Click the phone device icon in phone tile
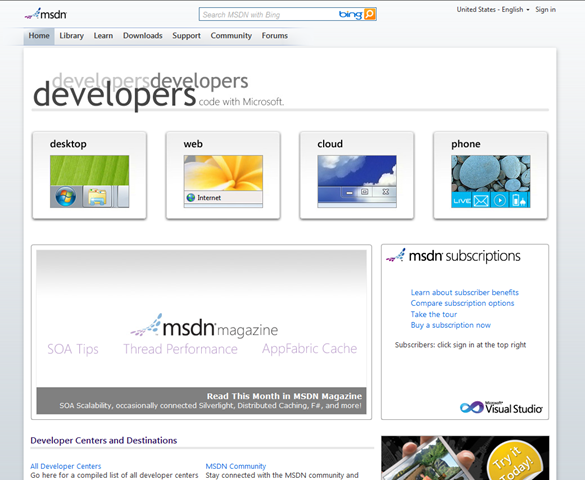Screen dimensions: 585x480 click(x=519, y=201)
